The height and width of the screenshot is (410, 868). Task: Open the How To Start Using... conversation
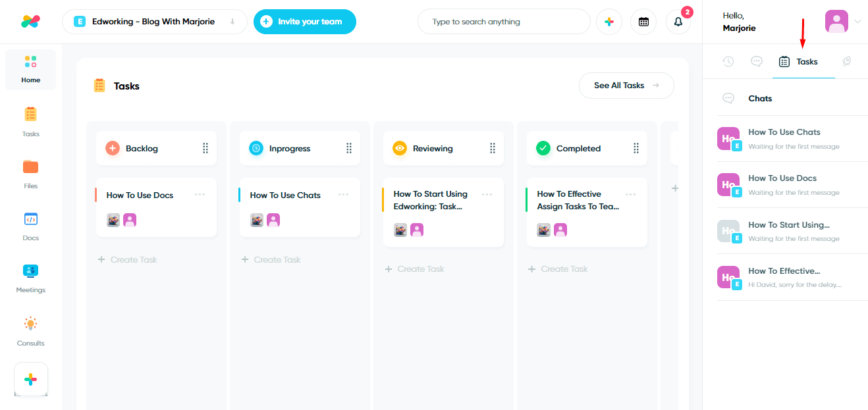point(792,231)
